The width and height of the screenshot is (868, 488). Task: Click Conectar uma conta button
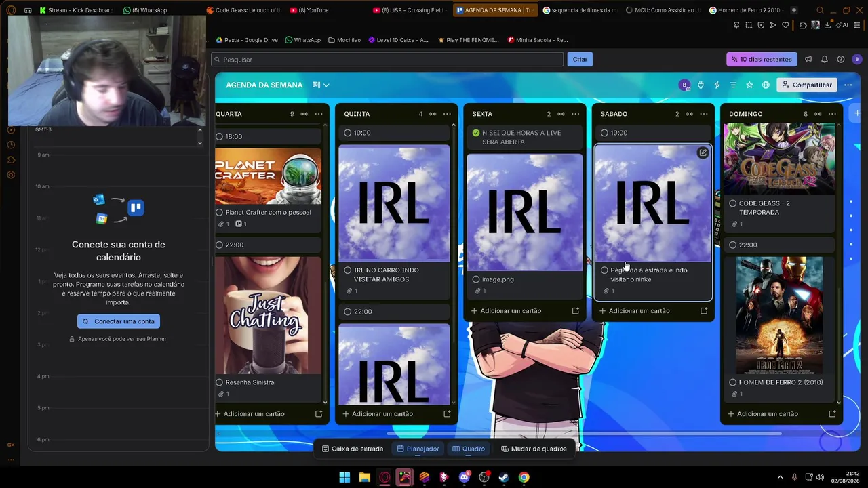119,321
